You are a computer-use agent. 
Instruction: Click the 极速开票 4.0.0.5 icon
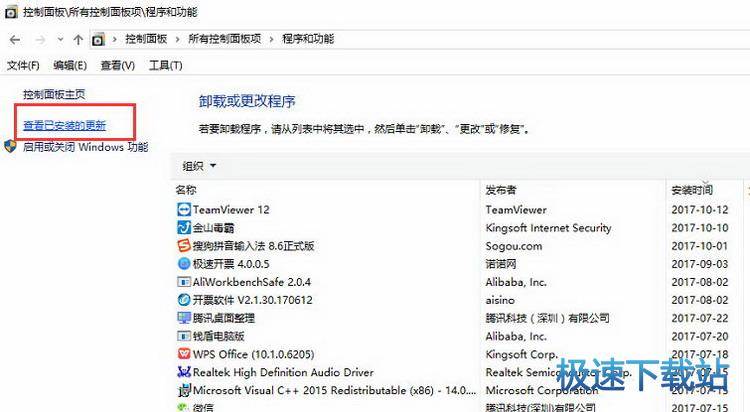click(184, 264)
